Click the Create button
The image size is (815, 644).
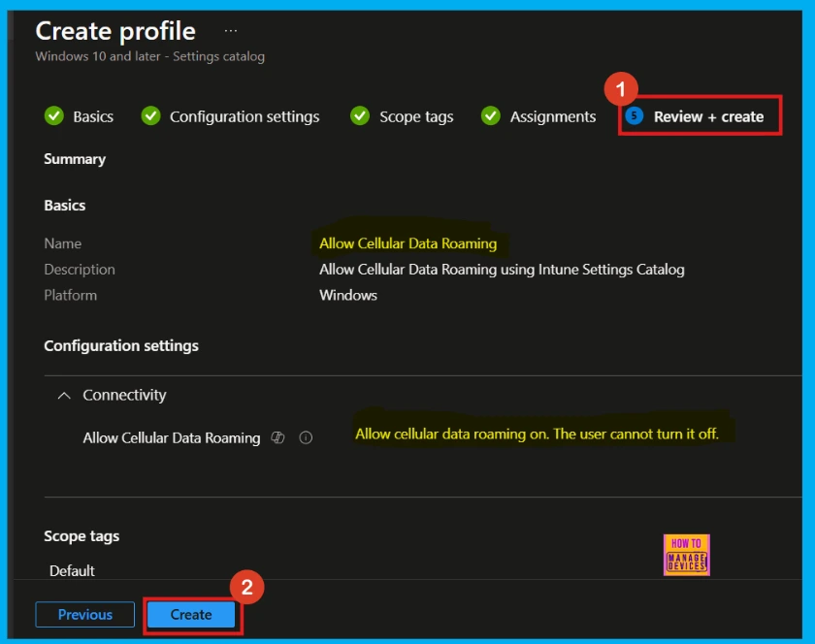click(191, 614)
